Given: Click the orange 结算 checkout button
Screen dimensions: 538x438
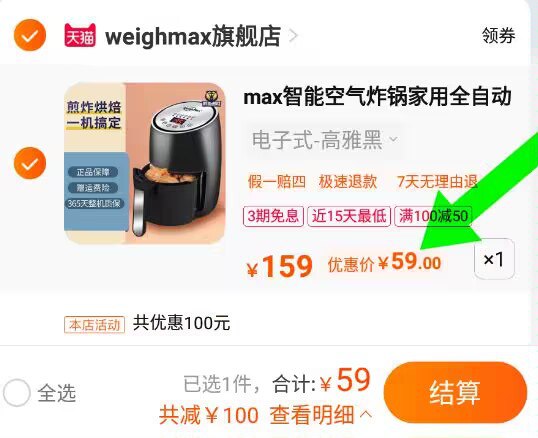Looking at the screenshot, I should (455, 392).
